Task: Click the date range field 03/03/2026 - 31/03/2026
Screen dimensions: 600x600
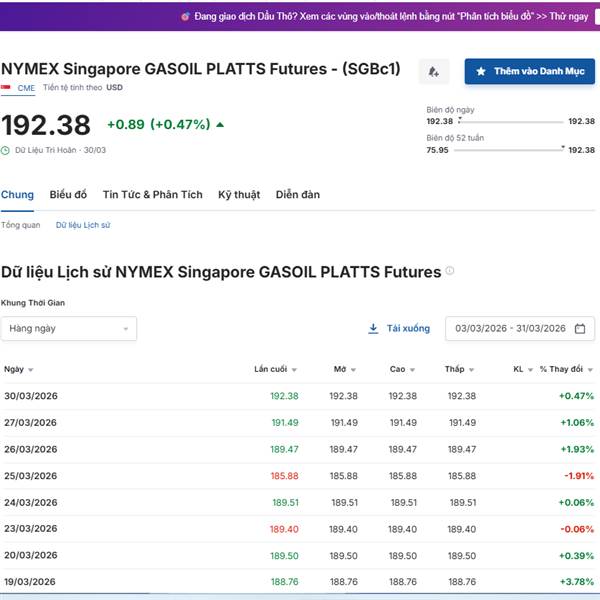Action: pyautogui.click(x=510, y=329)
